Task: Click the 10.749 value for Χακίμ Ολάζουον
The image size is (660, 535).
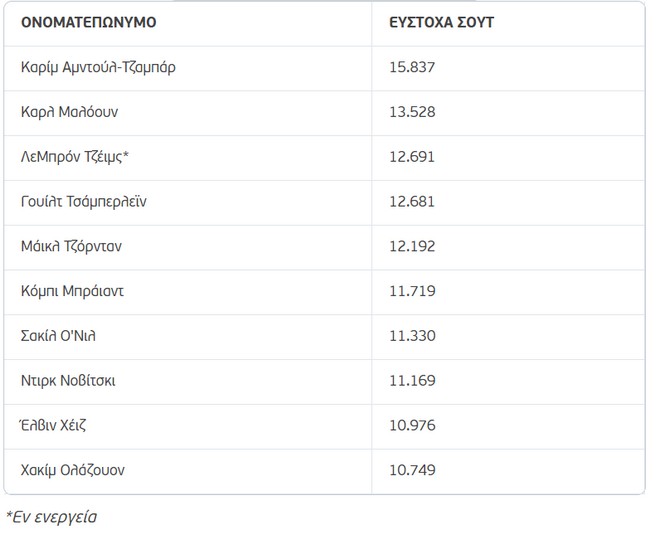Action: pyautogui.click(x=412, y=470)
